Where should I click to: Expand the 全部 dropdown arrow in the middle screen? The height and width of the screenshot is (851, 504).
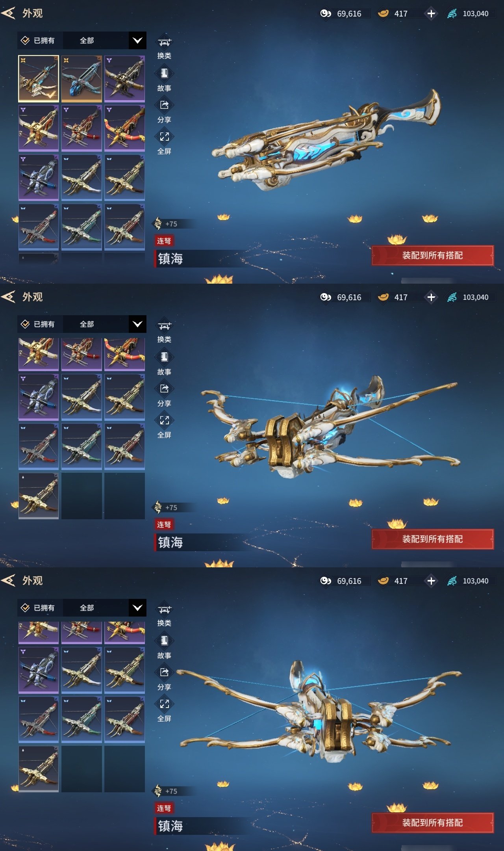137,324
